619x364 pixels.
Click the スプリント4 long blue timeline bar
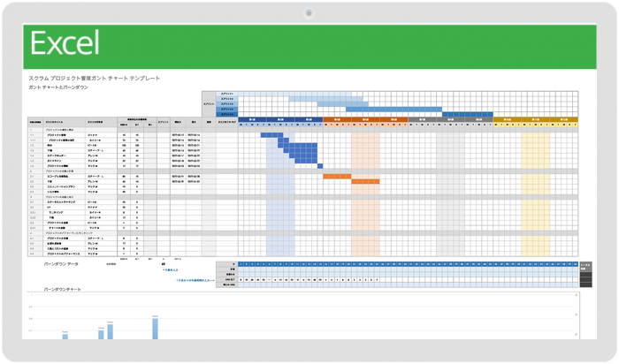click(x=394, y=110)
